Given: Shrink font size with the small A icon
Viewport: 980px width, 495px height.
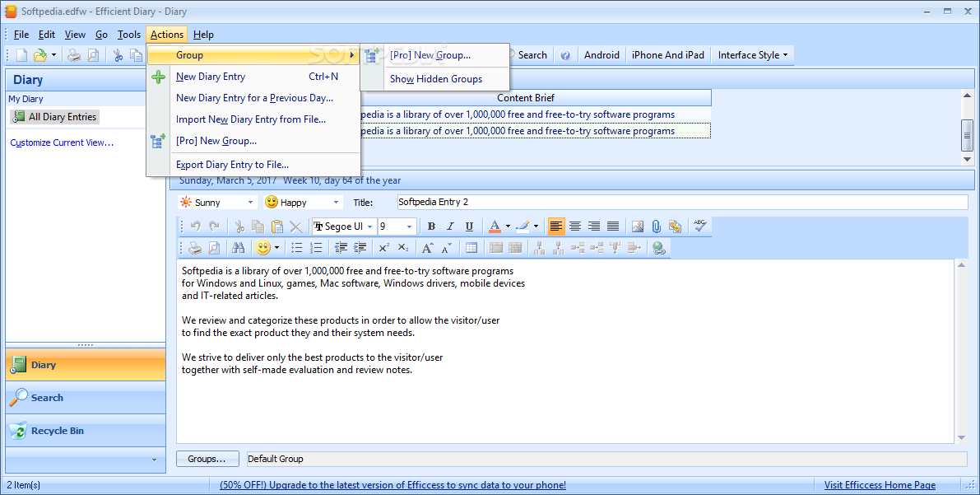Looking at the screenshot, I should (x=446, y=249).
